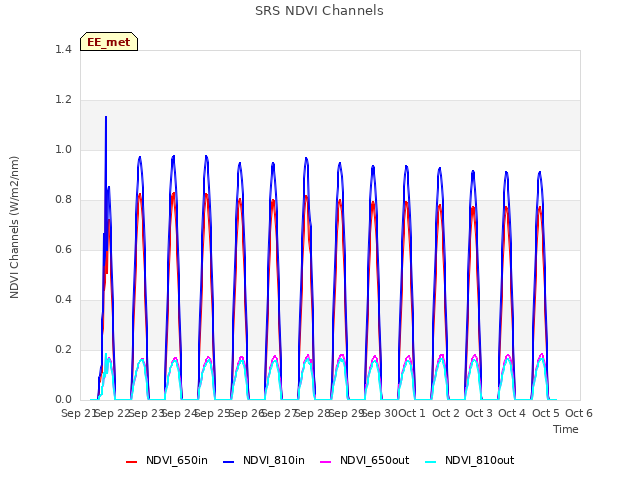
Task: Click the 0.8 y-axis tick label
Action: click(x=63, y=200)
